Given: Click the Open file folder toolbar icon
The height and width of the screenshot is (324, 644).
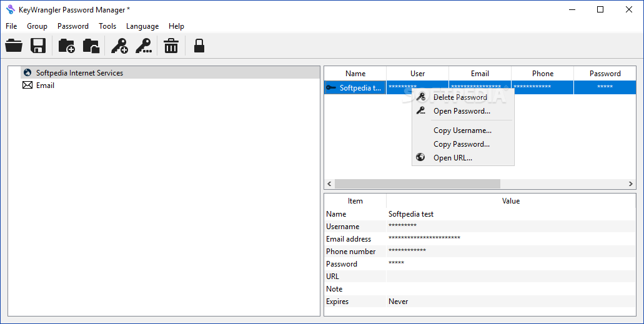Looking at the screenshot, I should tap(14, 46).
